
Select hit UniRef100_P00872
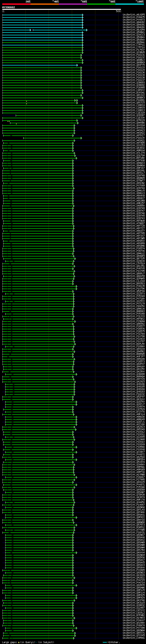click(x=134, y=454)
